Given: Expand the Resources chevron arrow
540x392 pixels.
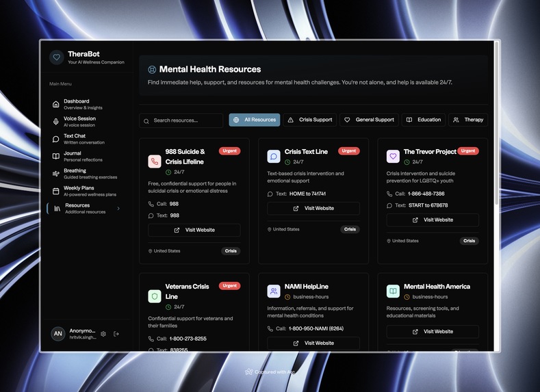Looking at the screenshot, I should click(118, 208).
